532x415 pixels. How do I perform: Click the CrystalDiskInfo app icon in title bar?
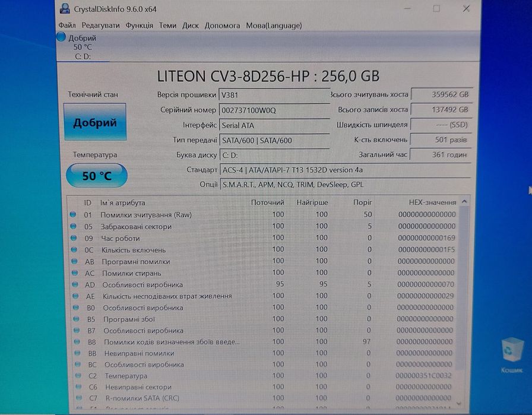(x=65, y=9)
